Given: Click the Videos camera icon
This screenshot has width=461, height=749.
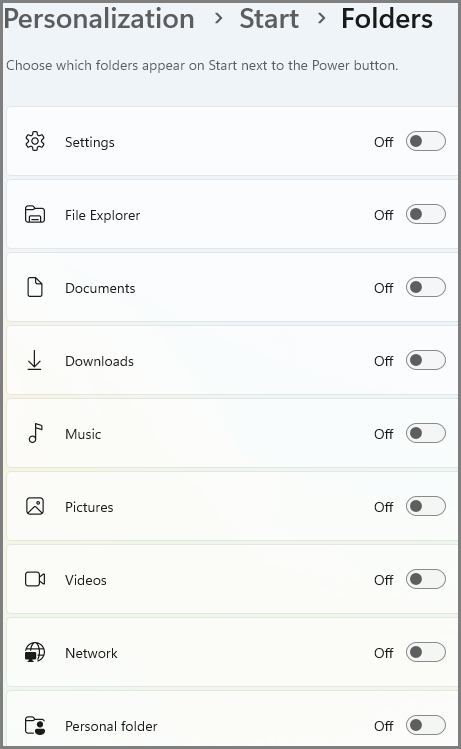Looking at the screenshot, I should [35, 579].
